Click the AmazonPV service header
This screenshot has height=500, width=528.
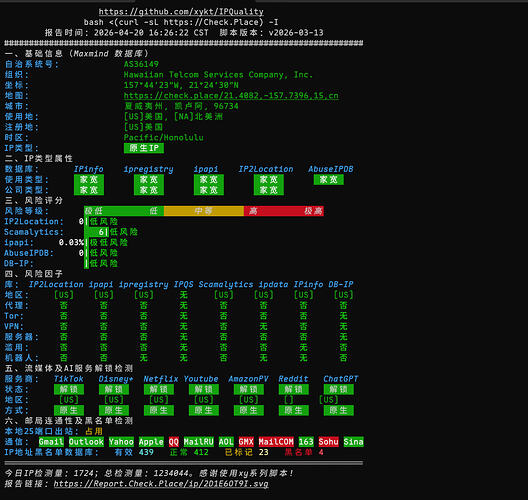tap(248, 378)
